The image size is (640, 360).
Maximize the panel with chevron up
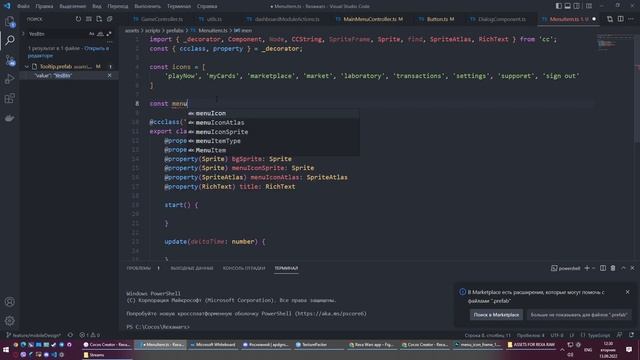(623, 268)
